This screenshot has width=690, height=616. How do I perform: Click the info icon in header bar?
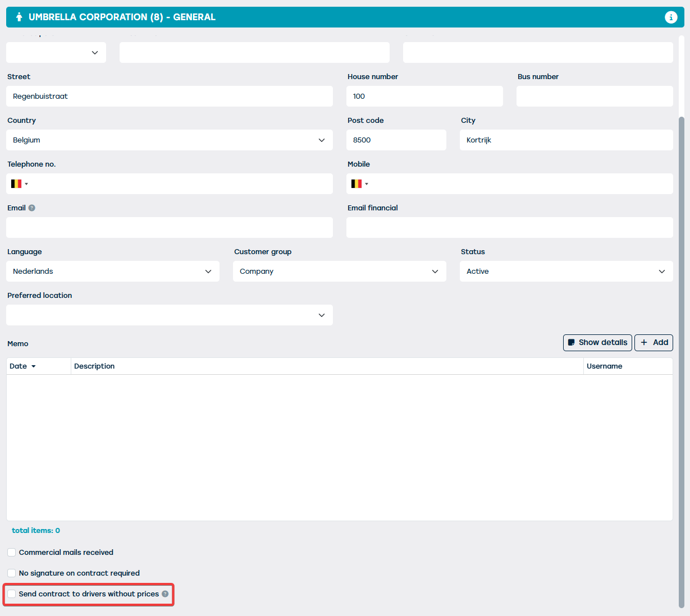point(671,17)
